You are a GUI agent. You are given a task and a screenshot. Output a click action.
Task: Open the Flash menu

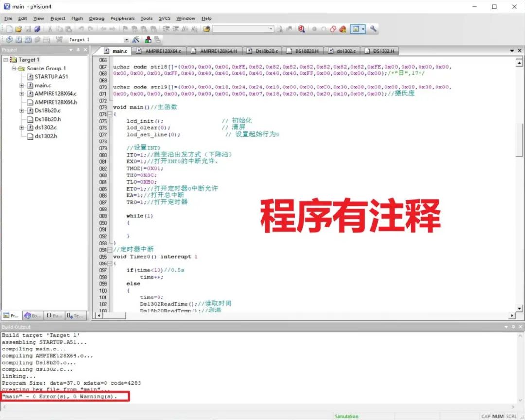coord(77,18)
